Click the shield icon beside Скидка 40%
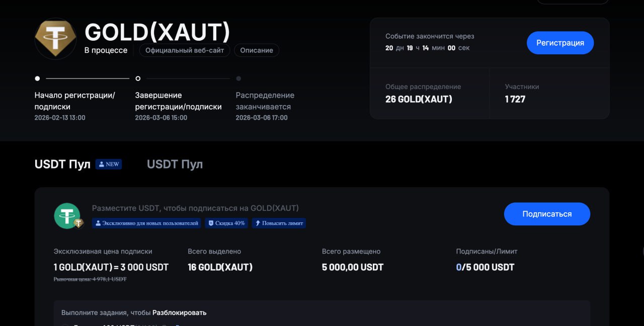 pos(211,223)
